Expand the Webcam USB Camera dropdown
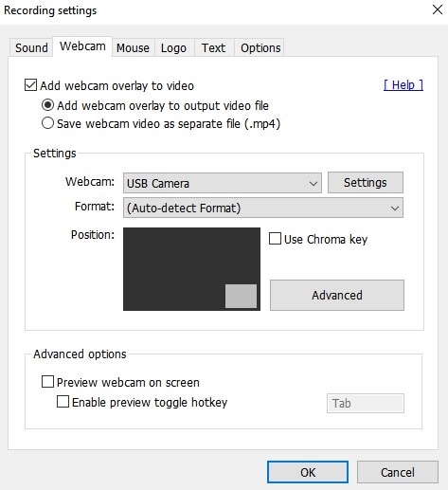This screenshot has height=490, width=448. [223, 183]
